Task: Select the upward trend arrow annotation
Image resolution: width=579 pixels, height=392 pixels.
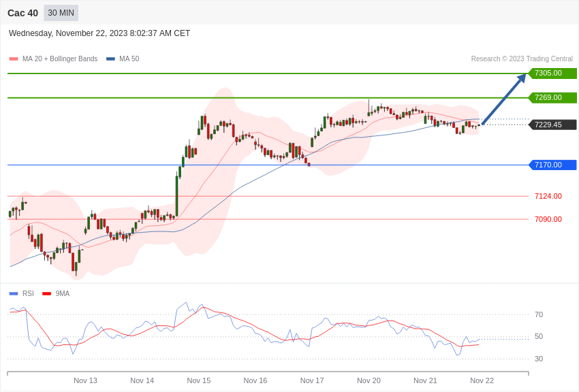Action: pos(504,99)
